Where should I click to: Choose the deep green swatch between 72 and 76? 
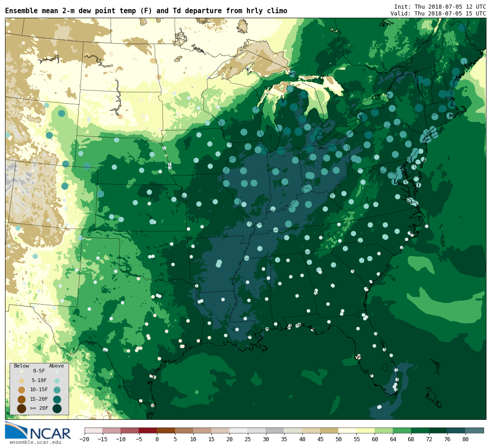tap(439, 431)
